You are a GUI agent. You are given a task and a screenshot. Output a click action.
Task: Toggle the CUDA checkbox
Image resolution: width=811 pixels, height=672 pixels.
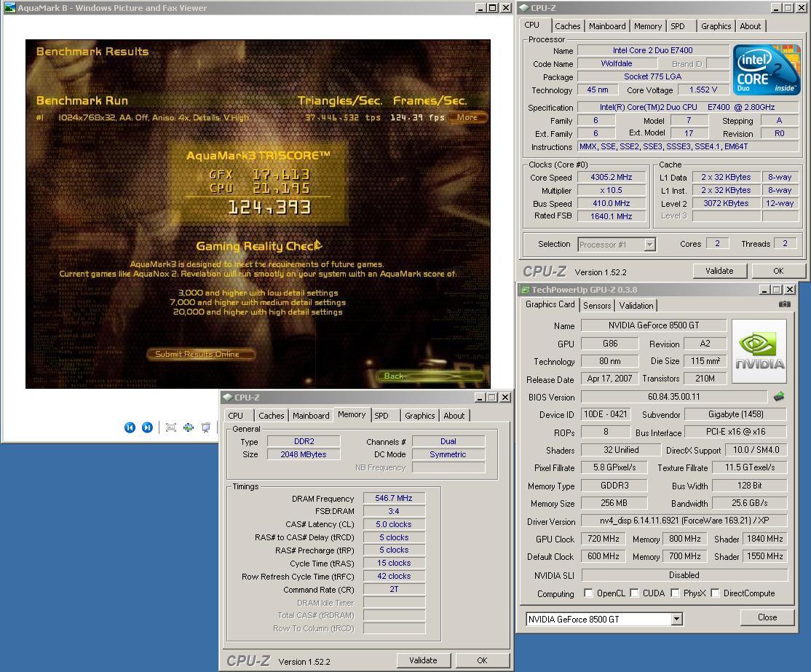click(x=634, y=593)
